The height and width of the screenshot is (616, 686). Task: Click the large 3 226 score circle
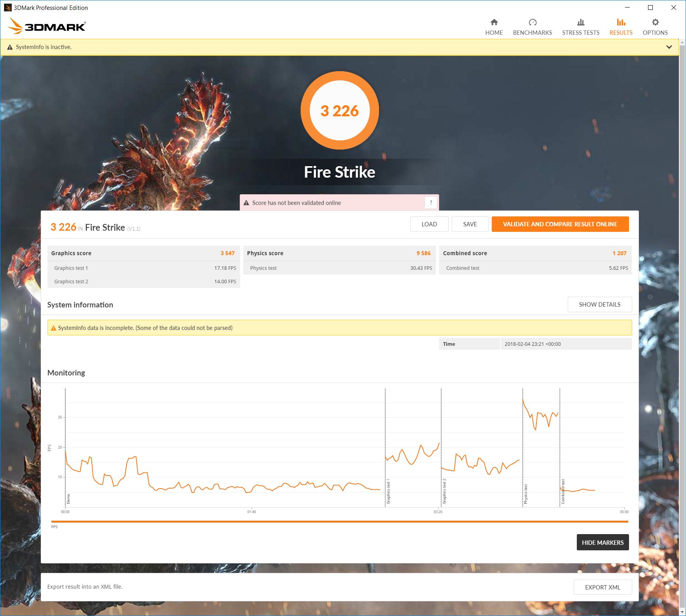click(x=339, y=110)
